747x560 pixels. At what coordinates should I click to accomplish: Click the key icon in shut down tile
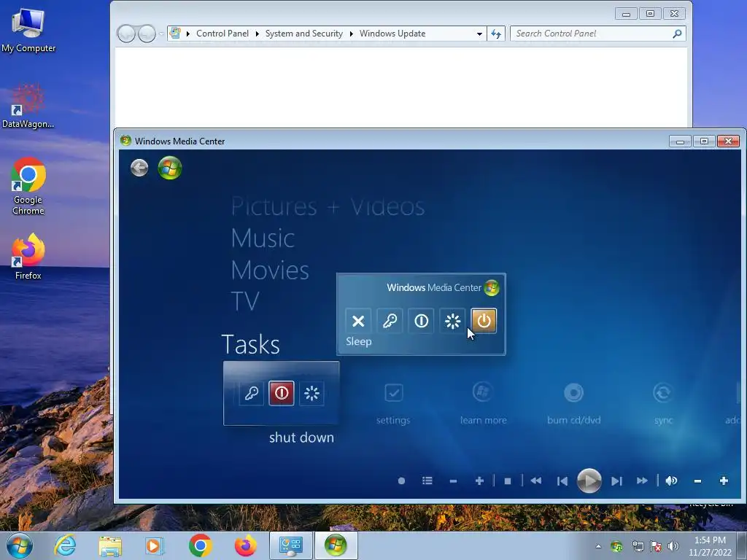[251, 393]
